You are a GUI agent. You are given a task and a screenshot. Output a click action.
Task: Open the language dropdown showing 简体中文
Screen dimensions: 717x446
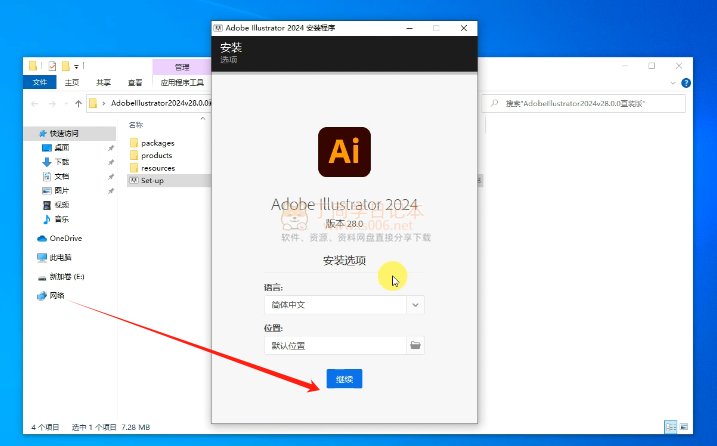click(x=344, y=305)
